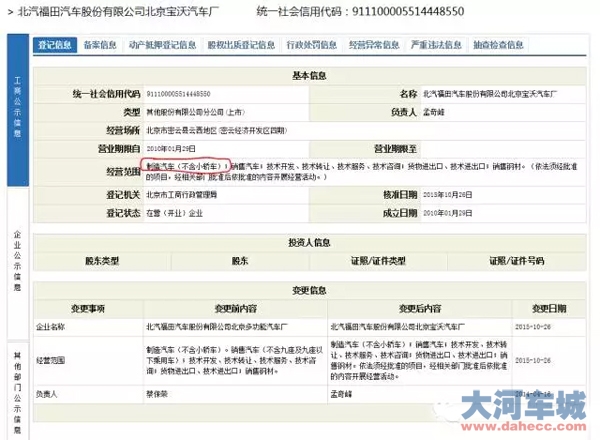Click the 负责人 name 孟奇峰 in basic info
Viewport: 600px width, 440px height.
(434, 112)
